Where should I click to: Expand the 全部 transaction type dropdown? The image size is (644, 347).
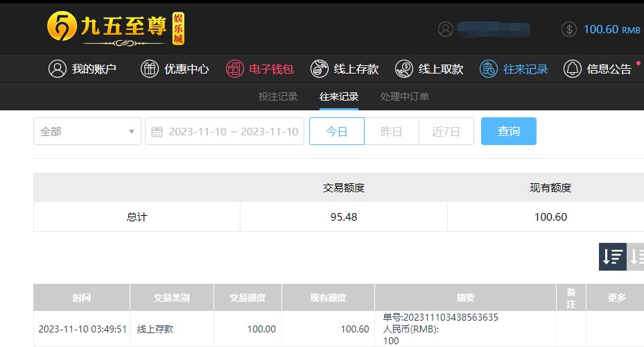(x=87, y=131)
